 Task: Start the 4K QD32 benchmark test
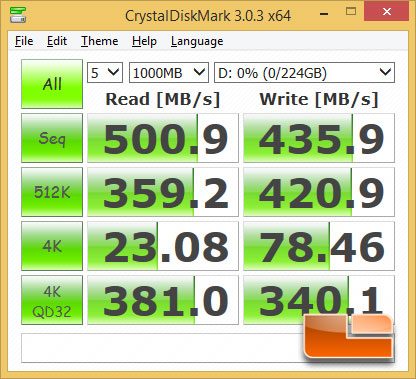[x=52, y=300]
